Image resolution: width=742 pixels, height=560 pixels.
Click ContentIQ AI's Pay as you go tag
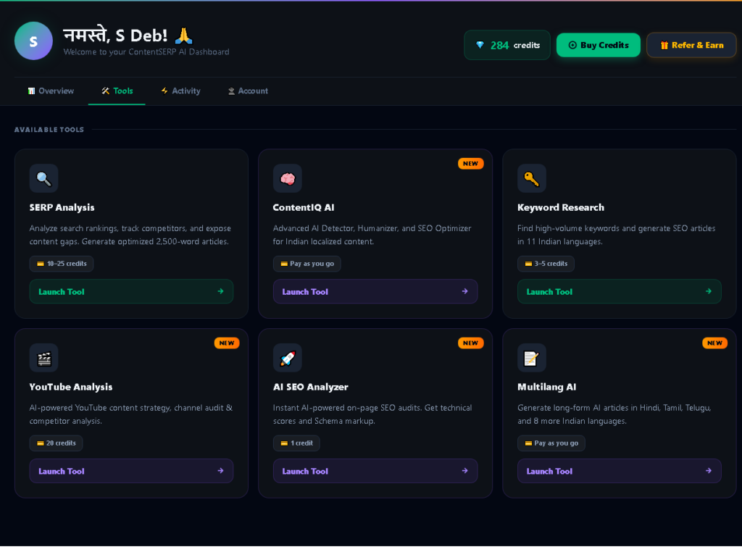pyautogui.click(x=307, y=264)
